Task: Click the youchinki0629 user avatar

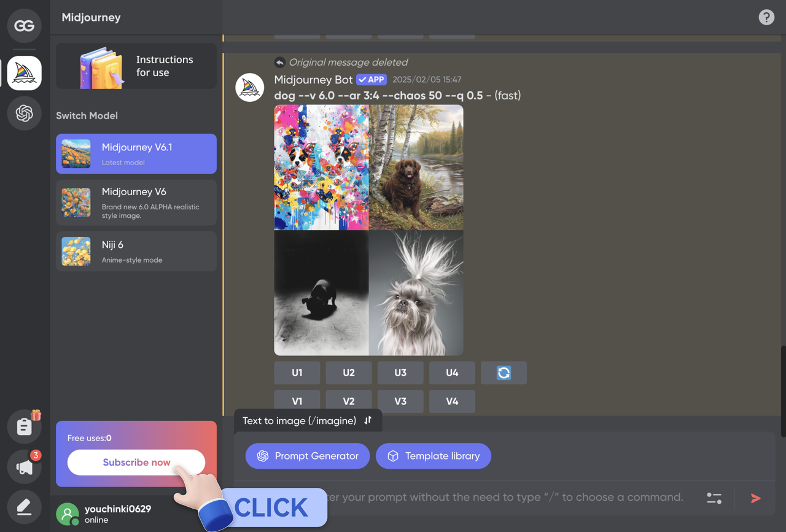Action: [x=68, y=514]
